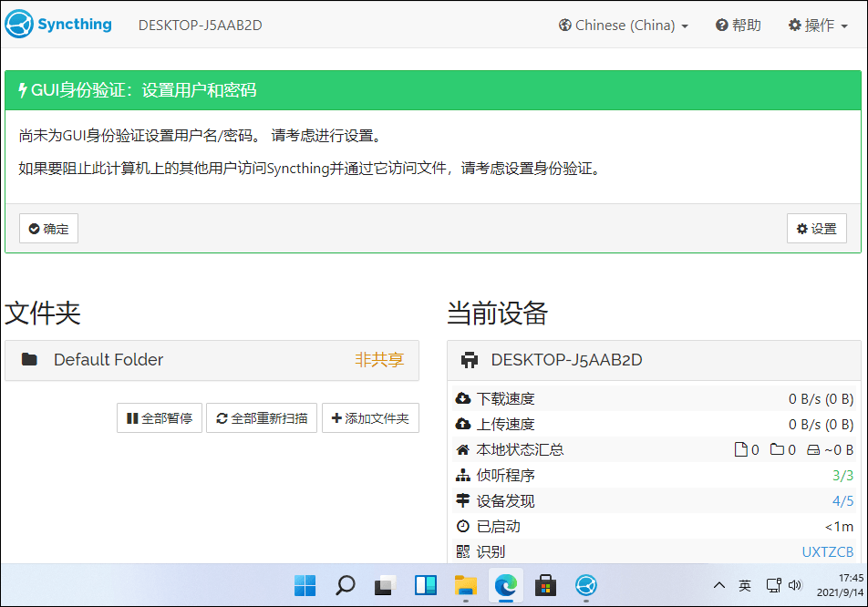Screen dimensions: 868x607
Task: Click the Default Folder folder icon
Action: tap(29, 360)
